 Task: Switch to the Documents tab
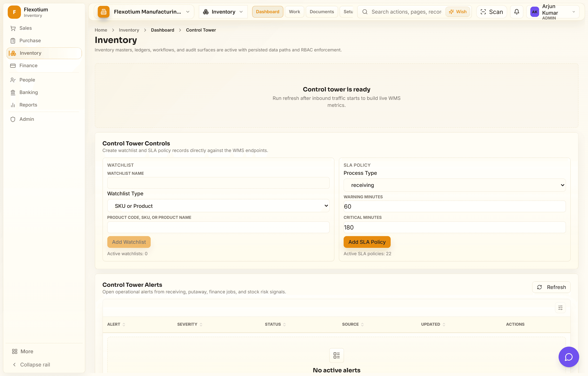pos(322,12)
